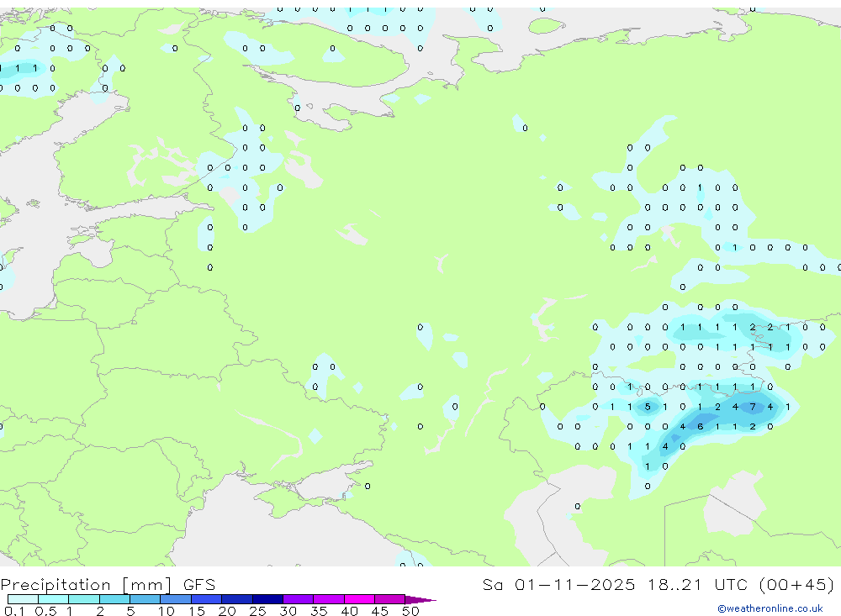This screenshot has width=841, height=616.
Task: Click the legend label "20"
Action: pyautogui.click(x=227, y=611)
